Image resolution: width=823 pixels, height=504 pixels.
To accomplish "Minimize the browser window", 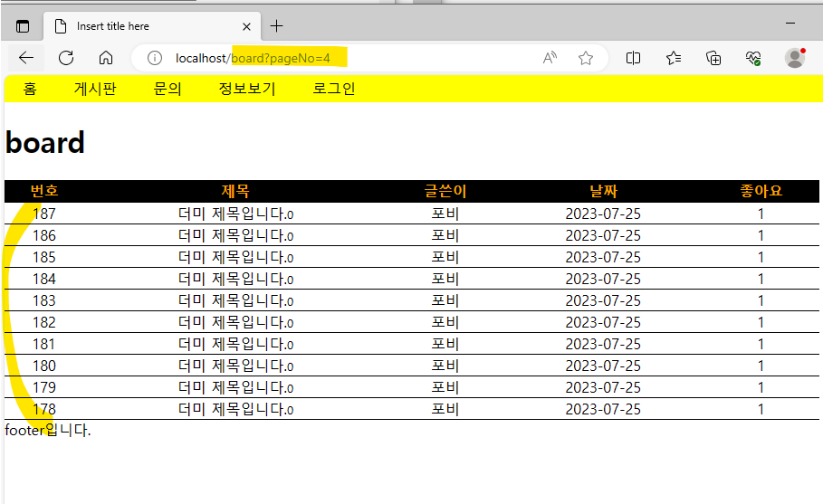I will (790, 24).
